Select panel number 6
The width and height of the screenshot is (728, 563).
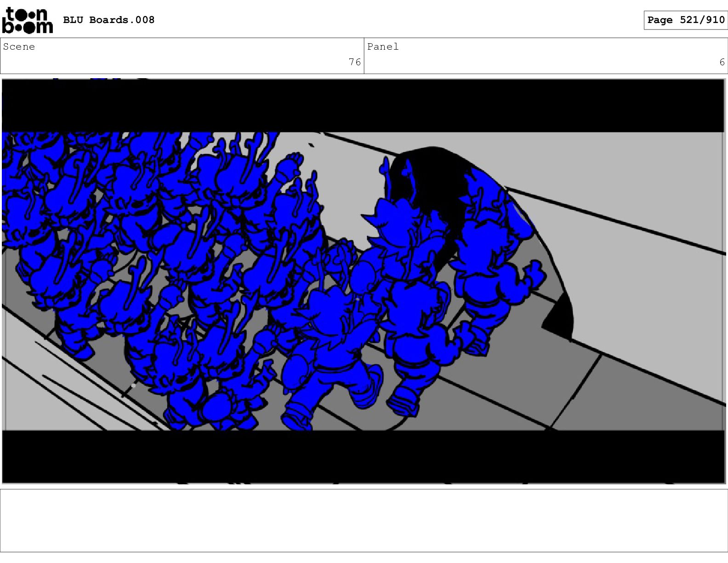[722, 62]
